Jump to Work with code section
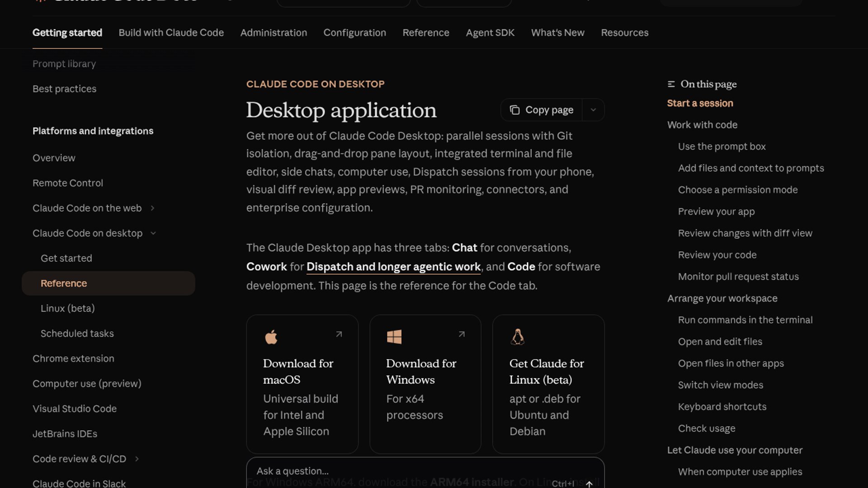This screenshot has width=868, height=488. click(x=702, y=125)
